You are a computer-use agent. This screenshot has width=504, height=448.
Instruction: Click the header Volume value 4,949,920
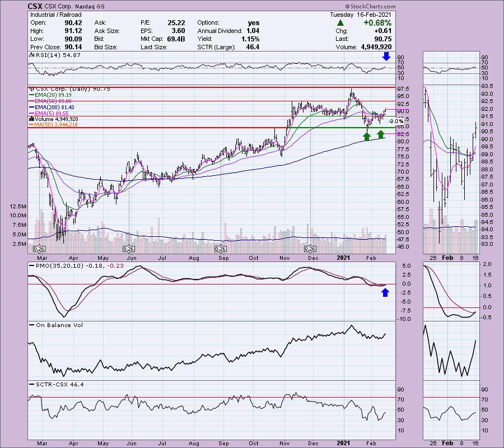point(376,47)
